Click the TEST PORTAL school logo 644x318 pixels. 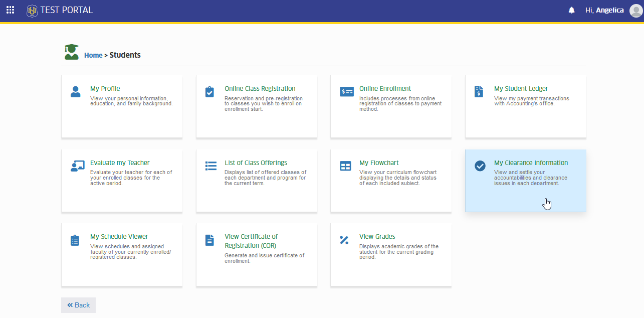coord(32,10)
